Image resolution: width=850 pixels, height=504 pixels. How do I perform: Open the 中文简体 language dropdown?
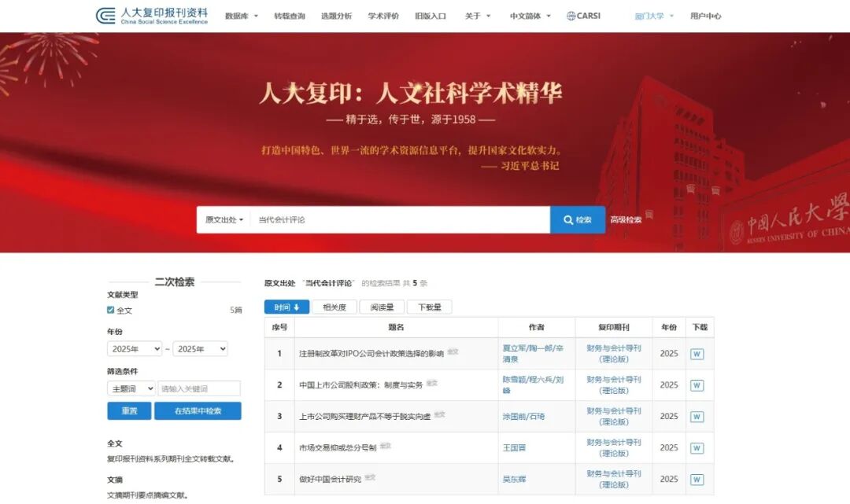click(530, 17)
